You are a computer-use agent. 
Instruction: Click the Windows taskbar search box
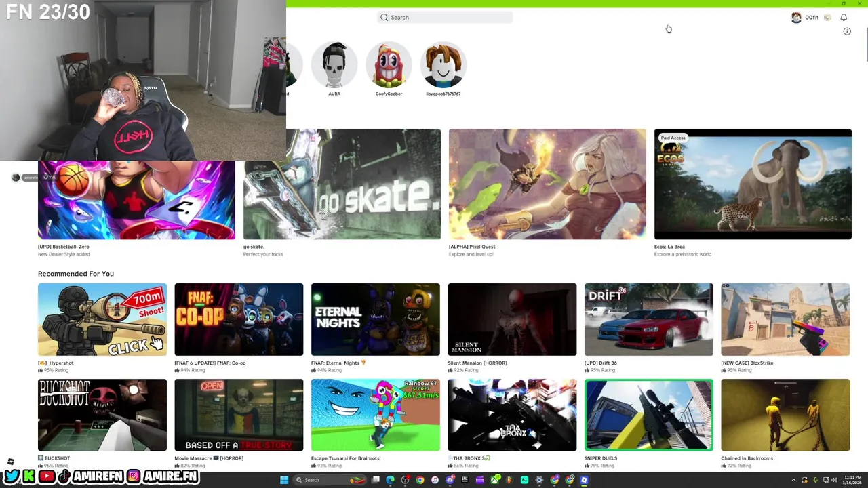(330, 480)
